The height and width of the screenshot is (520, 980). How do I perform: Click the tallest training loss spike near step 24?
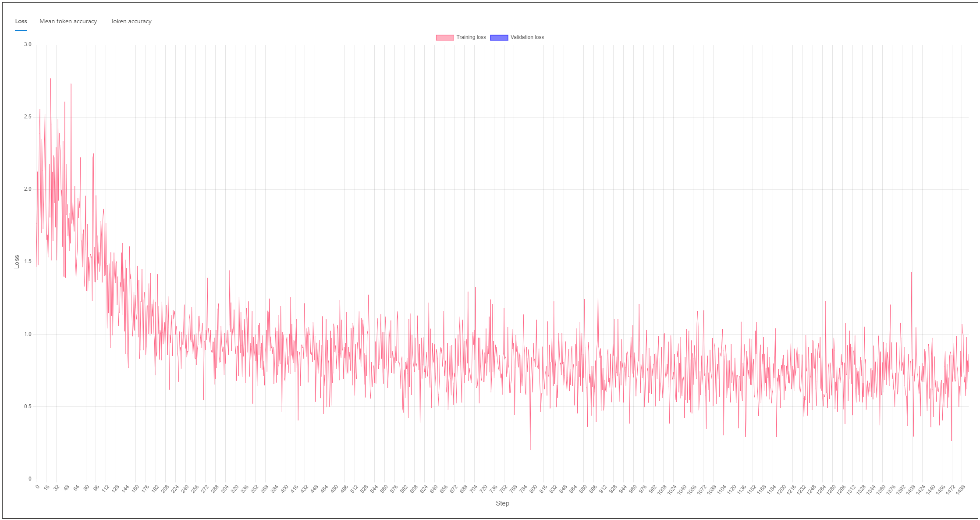(50, 79)
